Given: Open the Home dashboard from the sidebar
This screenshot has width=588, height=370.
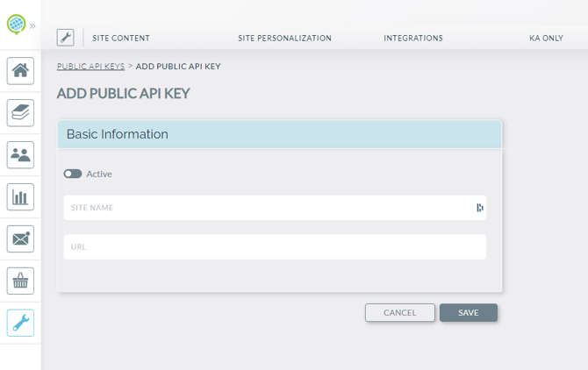Looking at the screenshot, I should point(20,71).
